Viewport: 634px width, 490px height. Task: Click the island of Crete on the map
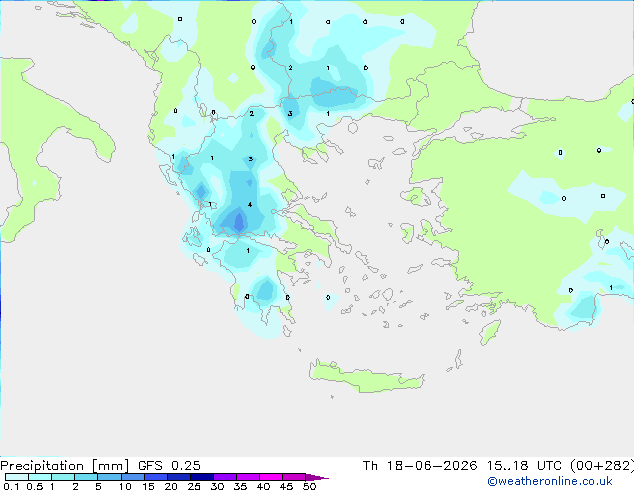click(x=366, y=377)
